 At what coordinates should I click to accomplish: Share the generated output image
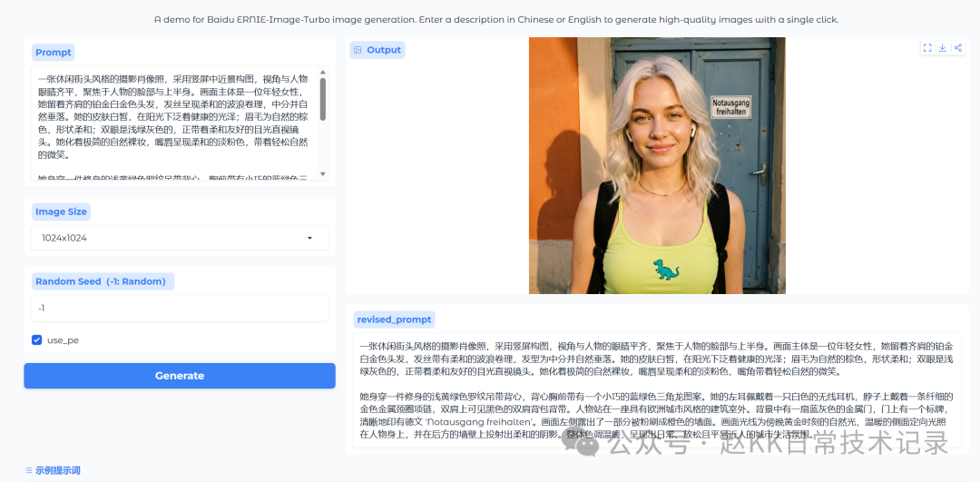957,48
